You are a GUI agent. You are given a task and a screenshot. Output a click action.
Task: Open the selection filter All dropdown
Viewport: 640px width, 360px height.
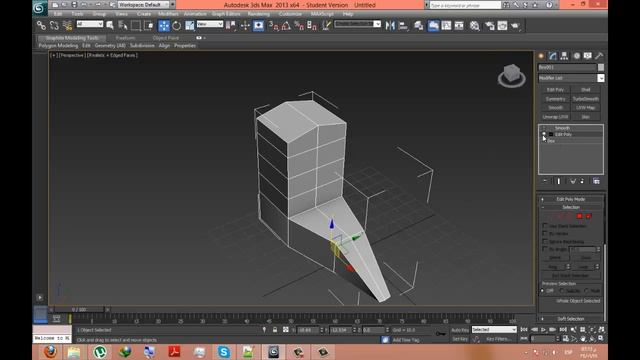coord(90,24)
